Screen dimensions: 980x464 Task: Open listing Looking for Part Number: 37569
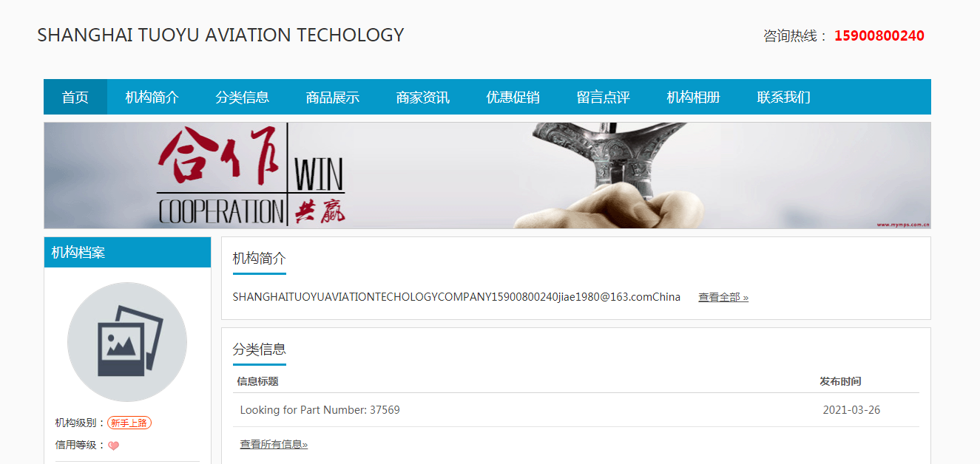tap(320, 410)
